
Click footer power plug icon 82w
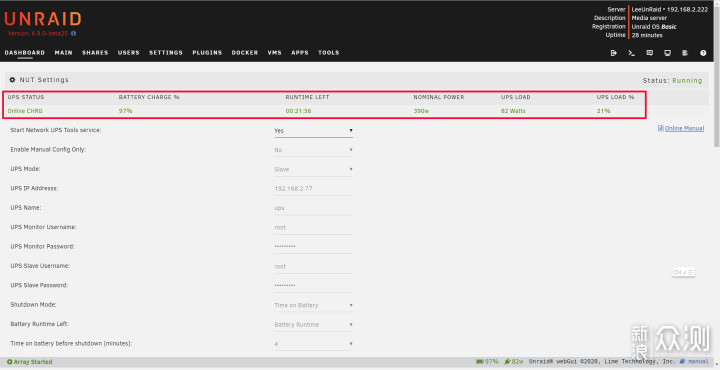[507, 362]
